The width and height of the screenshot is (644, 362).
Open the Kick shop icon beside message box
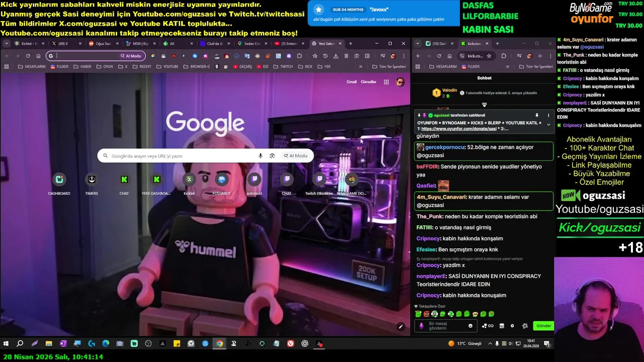point(502,326)
